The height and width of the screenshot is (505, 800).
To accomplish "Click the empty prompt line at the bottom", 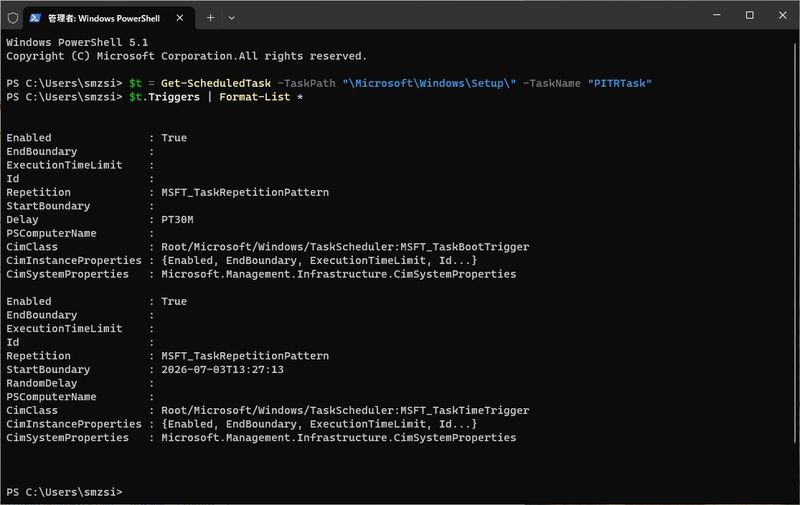I will [x=398, y=492].
